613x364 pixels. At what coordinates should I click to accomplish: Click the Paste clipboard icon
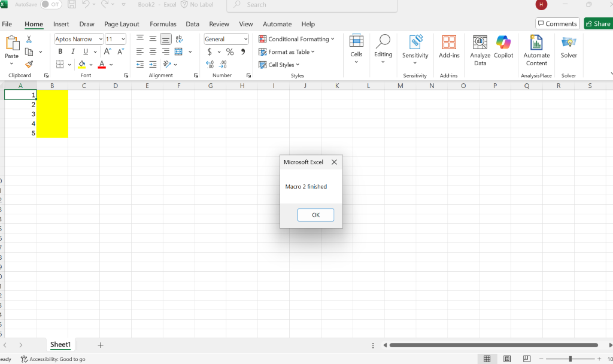pos(12,43)
